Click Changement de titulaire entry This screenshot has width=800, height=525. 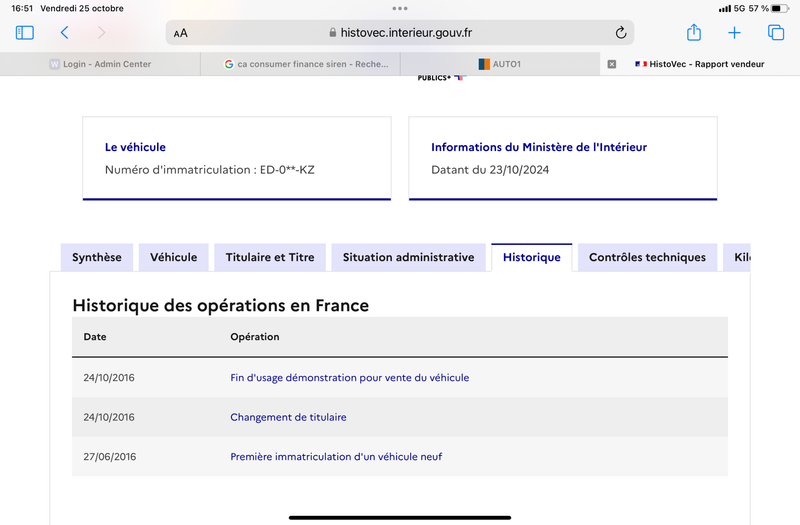coord(288,417)
